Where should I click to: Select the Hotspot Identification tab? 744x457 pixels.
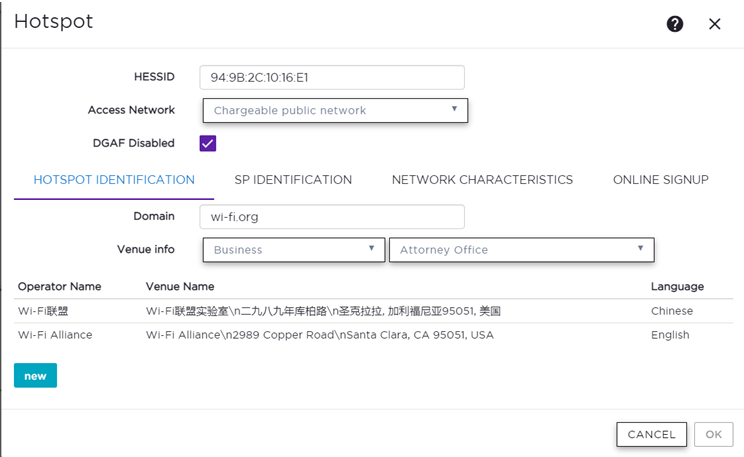(x=114, y=180)
